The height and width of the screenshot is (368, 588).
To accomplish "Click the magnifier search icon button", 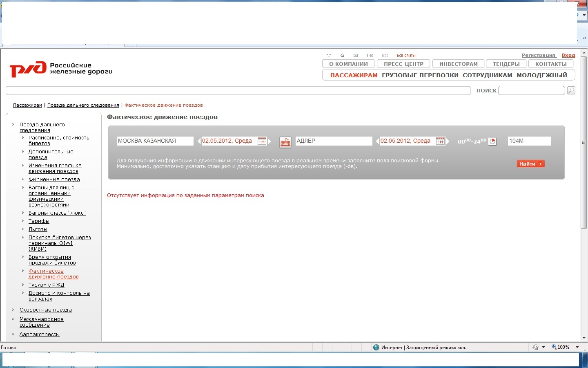I will click(x=571, y=90).
